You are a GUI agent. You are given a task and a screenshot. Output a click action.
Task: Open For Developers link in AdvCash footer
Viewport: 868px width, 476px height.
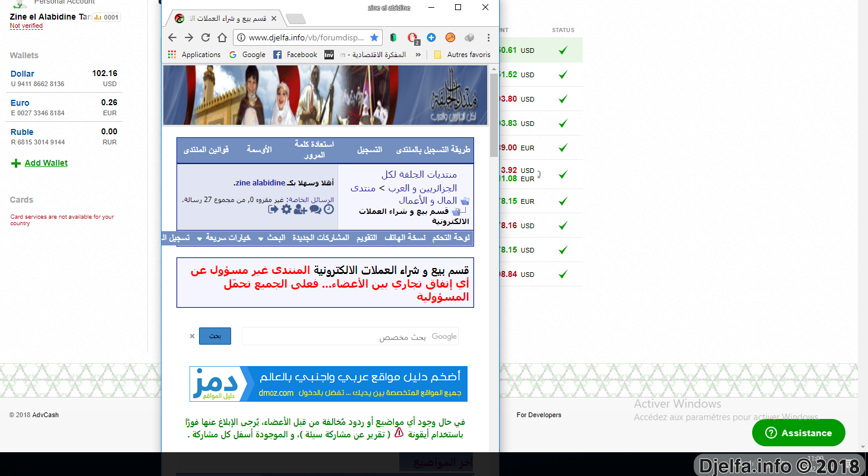pyautogui.click(x=539, y=415)
